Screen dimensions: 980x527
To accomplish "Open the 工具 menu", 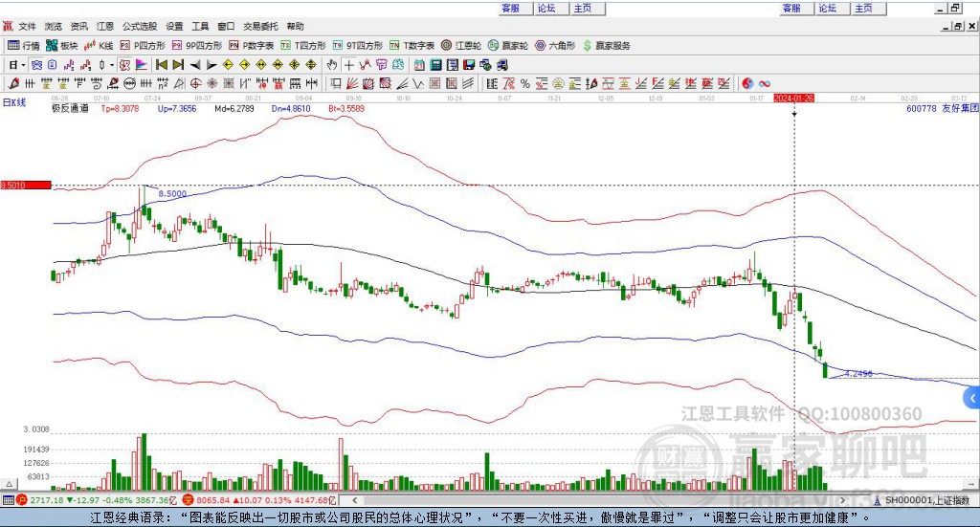I will 200,26.
